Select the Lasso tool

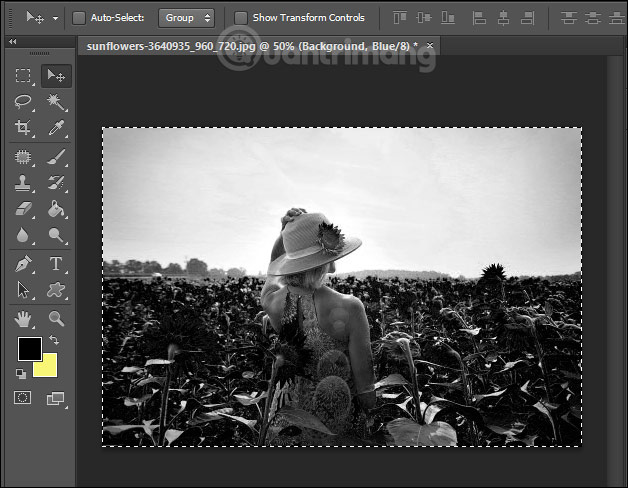pyautogui.click(x=23, y=101)
